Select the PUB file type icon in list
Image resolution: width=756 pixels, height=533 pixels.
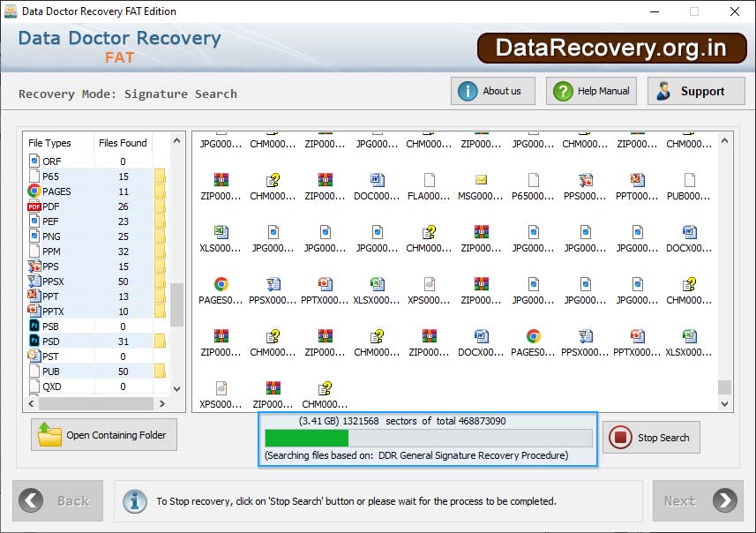tap(34, 371)
